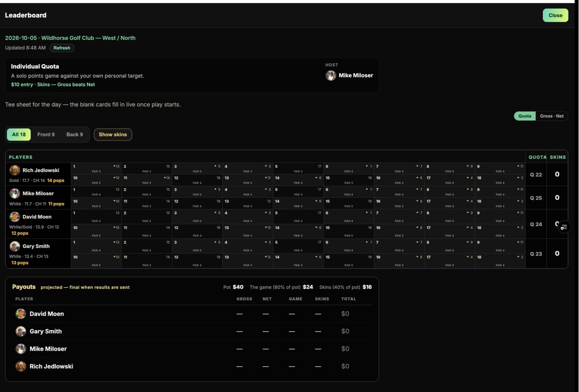Switch scoring view to Quota

(525, 116)
